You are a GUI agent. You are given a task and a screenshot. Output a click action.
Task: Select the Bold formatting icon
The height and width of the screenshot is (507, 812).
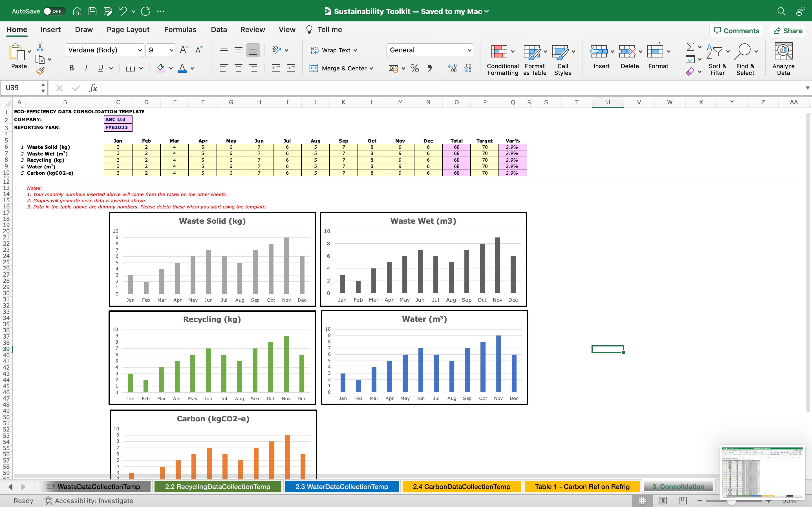point(71,68)
